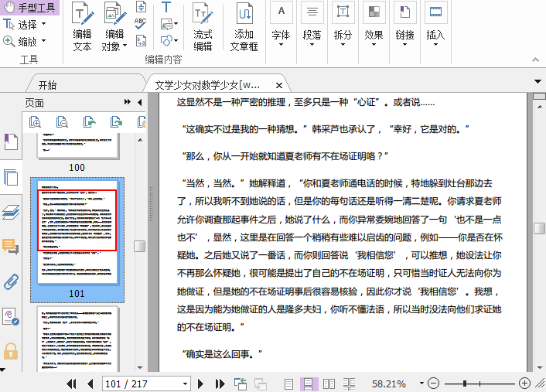Screen dimensions: 546x392
Task: Switch to single page view mode
Action: (288, 383)
